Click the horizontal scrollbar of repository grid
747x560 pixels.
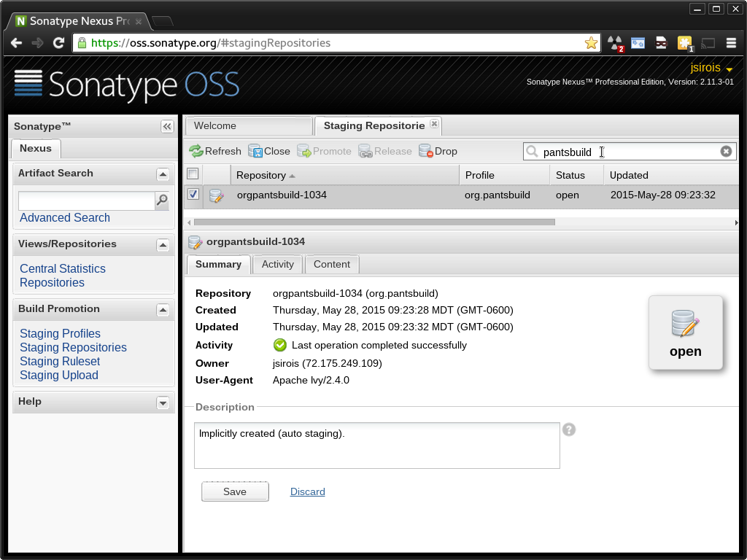pos(374,222)
